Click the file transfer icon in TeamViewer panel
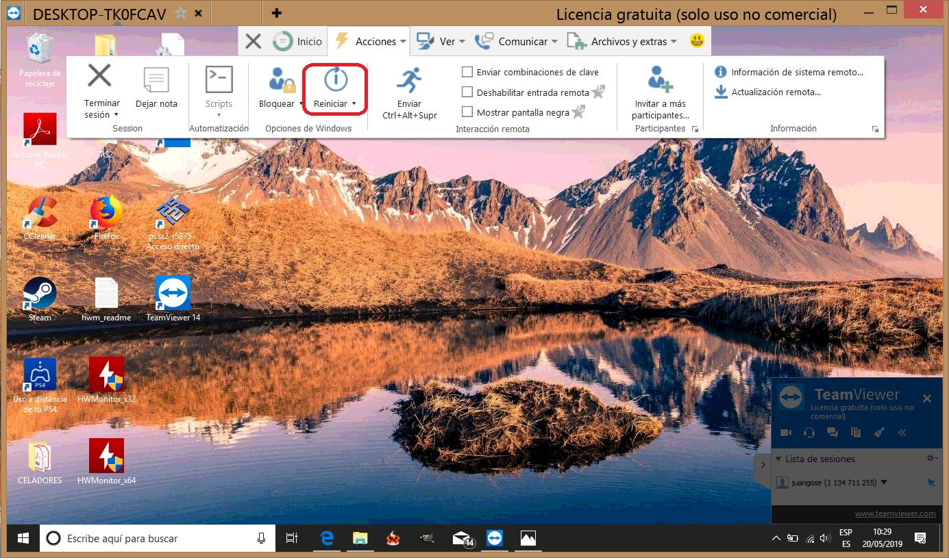 coord(856,433)
